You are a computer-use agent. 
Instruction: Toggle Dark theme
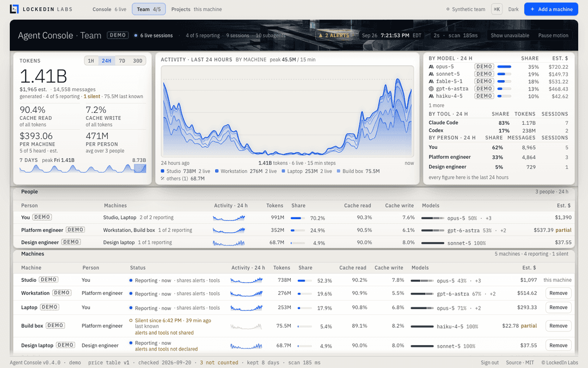click(513, 9)
